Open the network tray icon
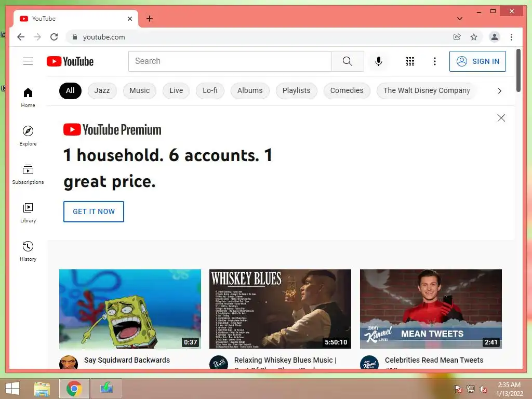The width and height of the screenshot is (532, 399). [x=470, y=389]
